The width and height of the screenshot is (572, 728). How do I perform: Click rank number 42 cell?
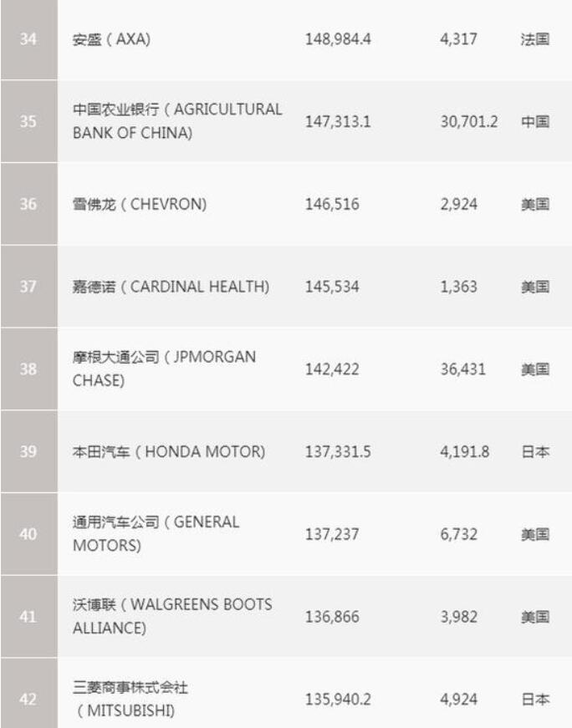(28, 699)
